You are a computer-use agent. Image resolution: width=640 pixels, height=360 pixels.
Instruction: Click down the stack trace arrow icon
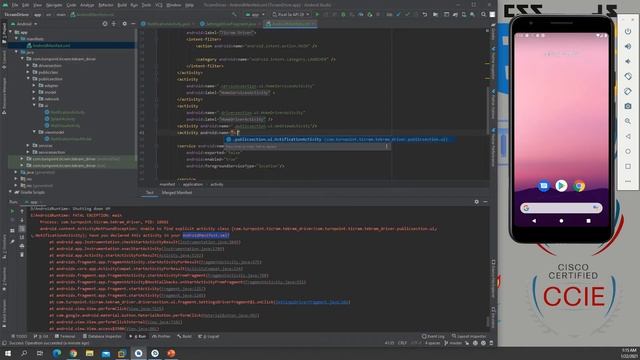22,220
